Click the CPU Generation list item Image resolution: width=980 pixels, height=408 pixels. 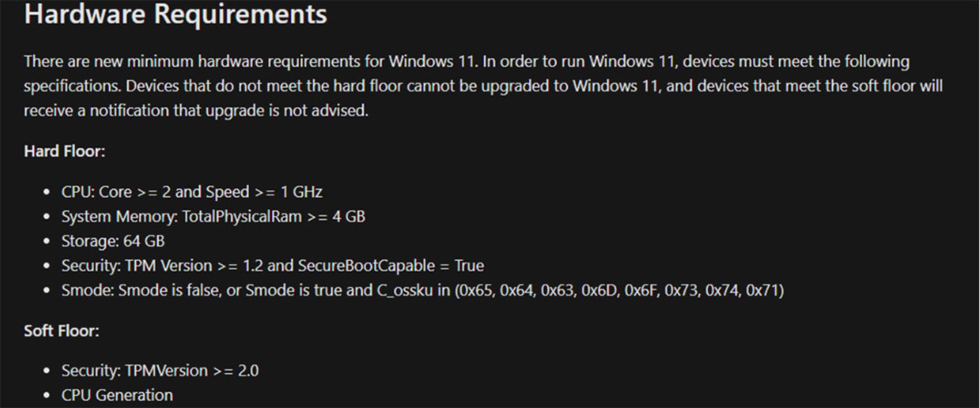117,395
